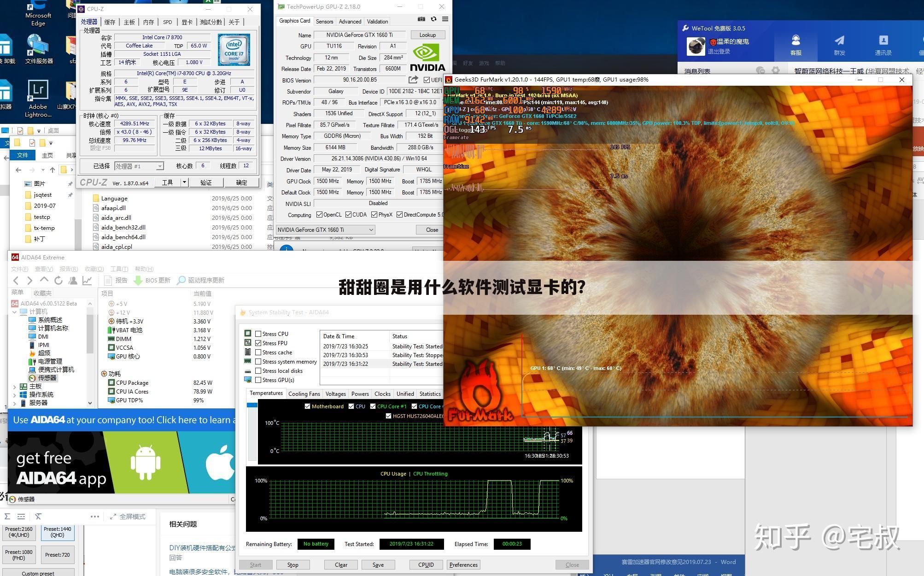Click the FurMark flame logo
The width and height of the screenshot is (924, 576).
(480, 392)
